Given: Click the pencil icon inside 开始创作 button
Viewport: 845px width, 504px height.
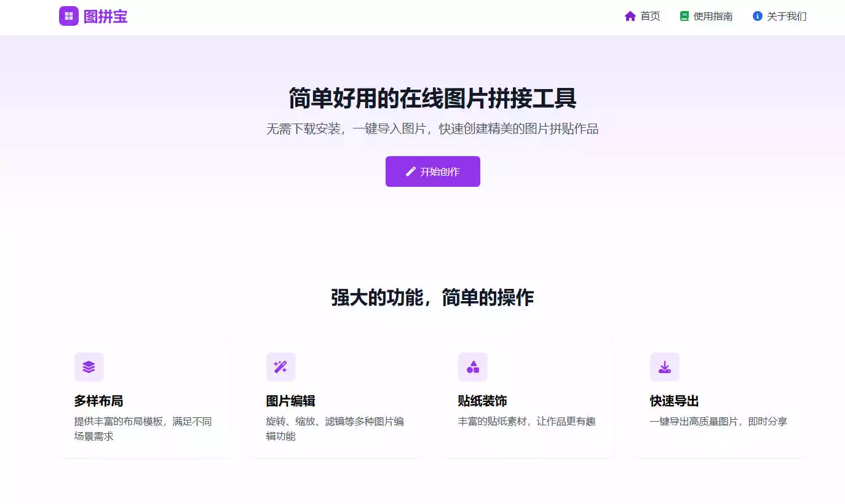Looking at the screenshot, I should [x=410, y=171].
